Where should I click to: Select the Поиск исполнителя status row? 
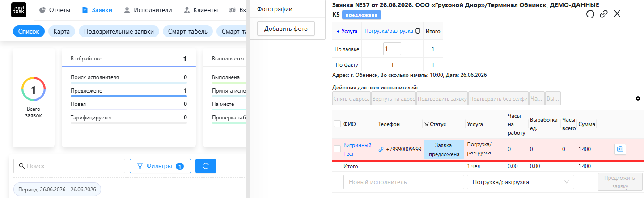(129, 78)
